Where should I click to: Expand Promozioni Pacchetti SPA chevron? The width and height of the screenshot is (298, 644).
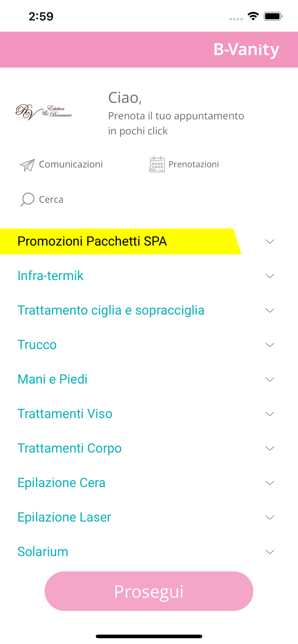(270, 241)
